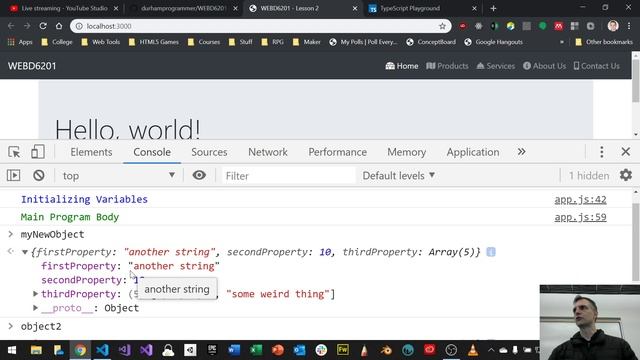Open the Performance tab
The height and width of the screenshot is (360, 640).
coord(338,152)
